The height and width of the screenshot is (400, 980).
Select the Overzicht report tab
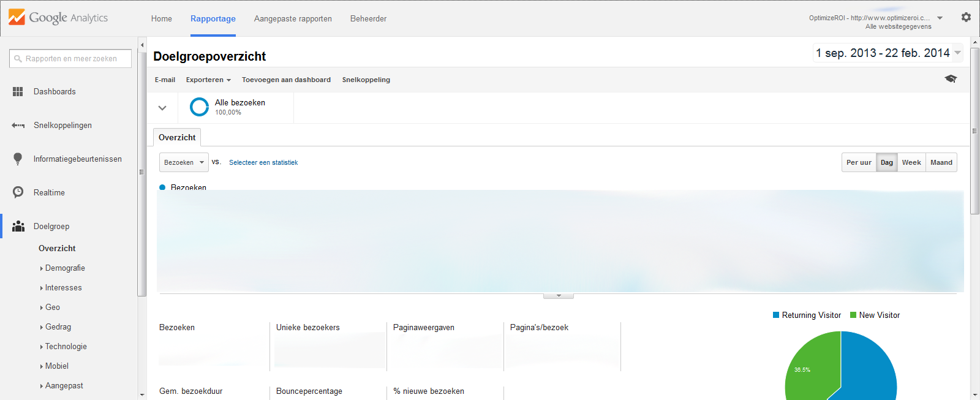(177, 137)
